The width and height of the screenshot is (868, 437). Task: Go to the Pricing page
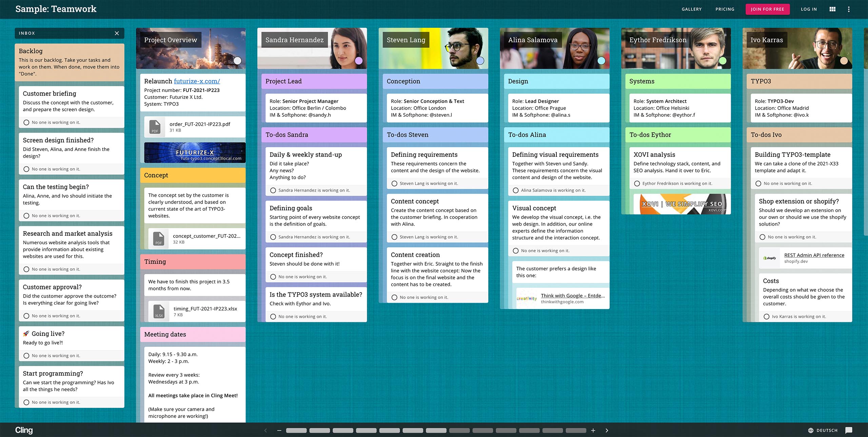coord(725,9)
